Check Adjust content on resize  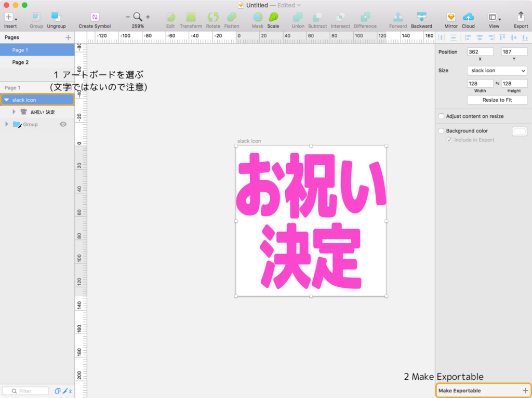click(x=441, y=116)
